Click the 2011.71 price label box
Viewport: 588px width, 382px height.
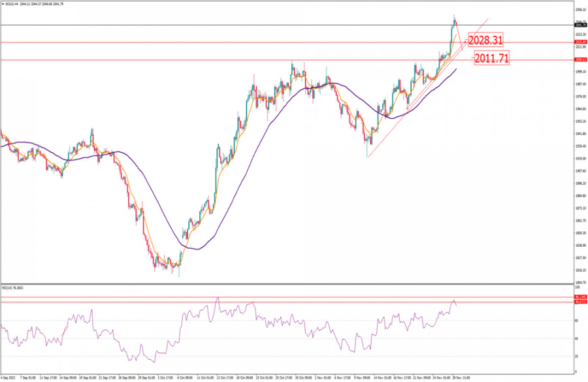point(491,58)
